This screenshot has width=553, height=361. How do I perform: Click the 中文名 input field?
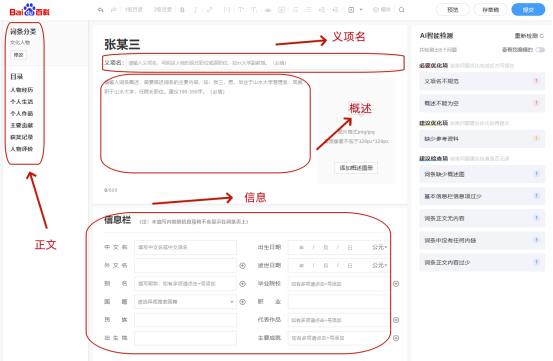(185, 247)
